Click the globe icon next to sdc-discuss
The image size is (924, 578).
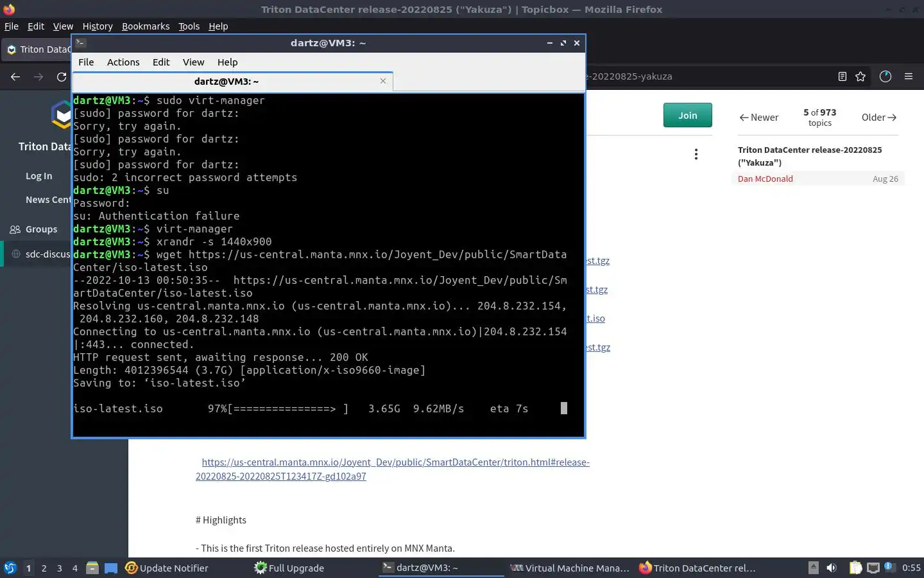pyautogui.click(x=16, y=254)
